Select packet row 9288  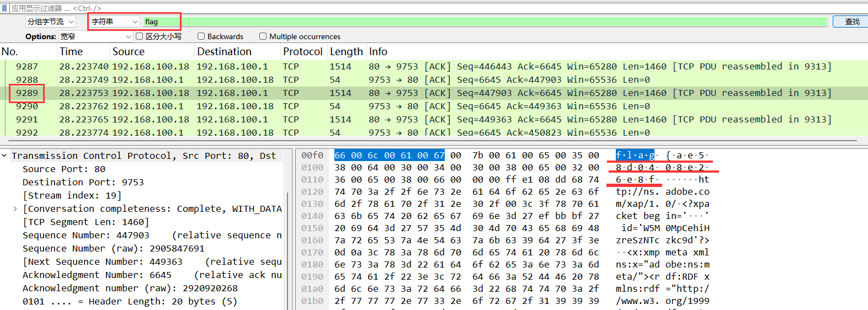[434, 80]
